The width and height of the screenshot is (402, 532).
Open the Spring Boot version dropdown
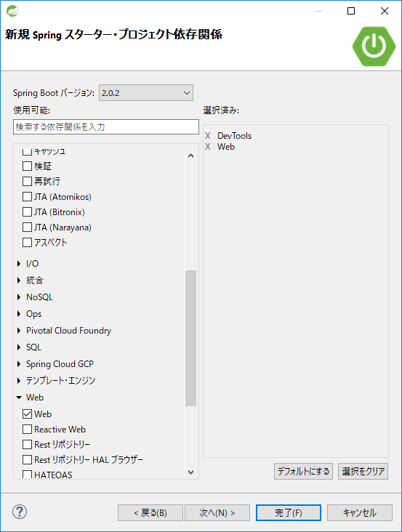(146, 93)
